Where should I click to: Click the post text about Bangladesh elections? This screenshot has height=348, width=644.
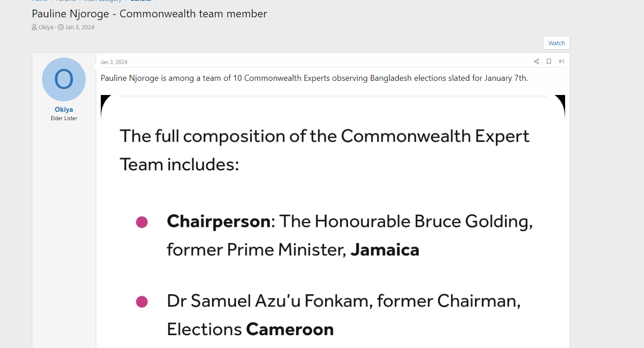pyautogui.click(x=314, y=78)
